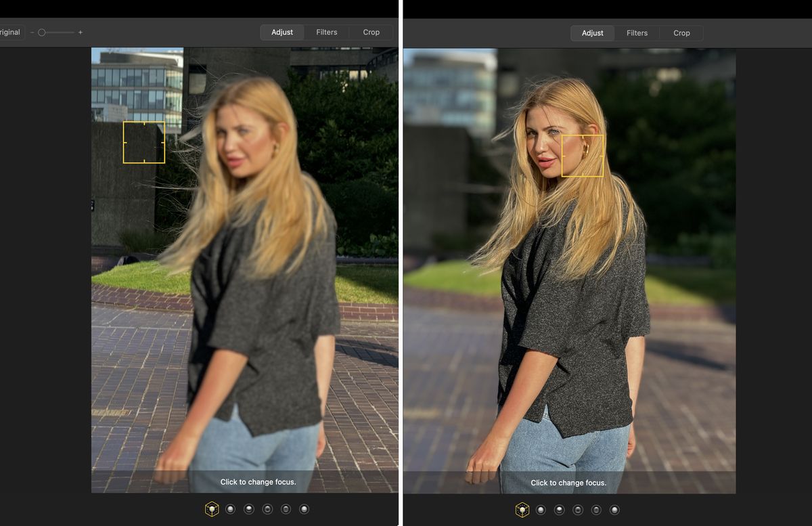Open the Crop tab on right pane
Image resolution: width=812 pixels, height=526 pixels.
(681, 32)
